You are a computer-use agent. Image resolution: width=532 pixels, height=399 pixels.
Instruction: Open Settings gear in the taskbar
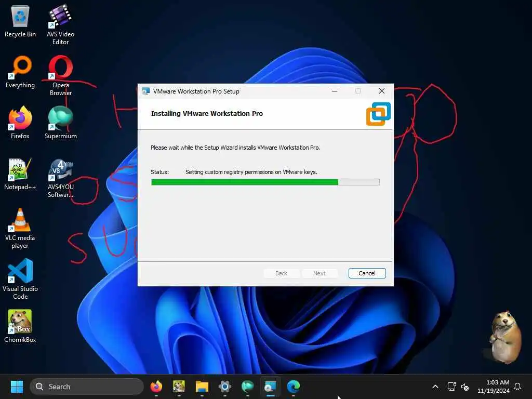224,387
